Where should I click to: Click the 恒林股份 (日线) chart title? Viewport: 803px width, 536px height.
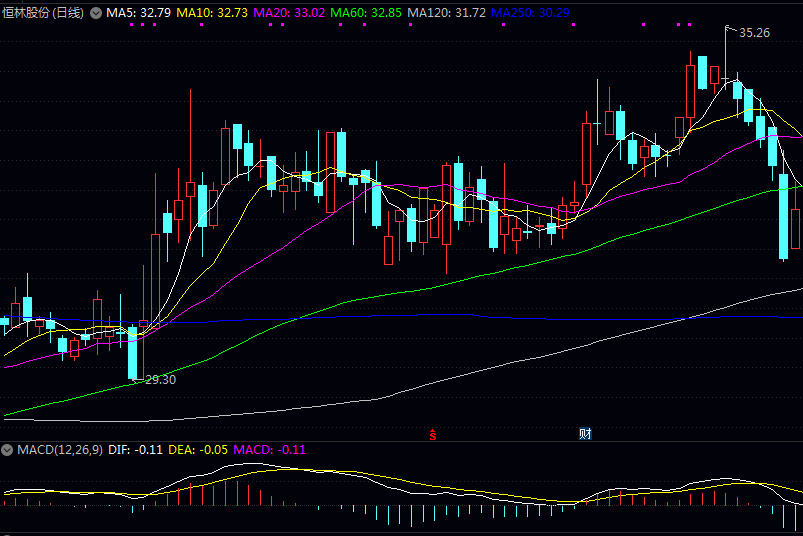pos(43,13)
